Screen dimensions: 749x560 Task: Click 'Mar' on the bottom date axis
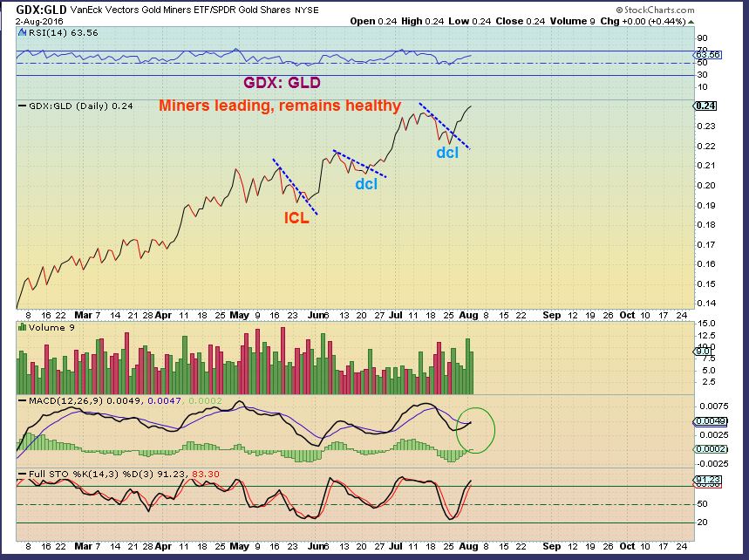coord(83,546)
